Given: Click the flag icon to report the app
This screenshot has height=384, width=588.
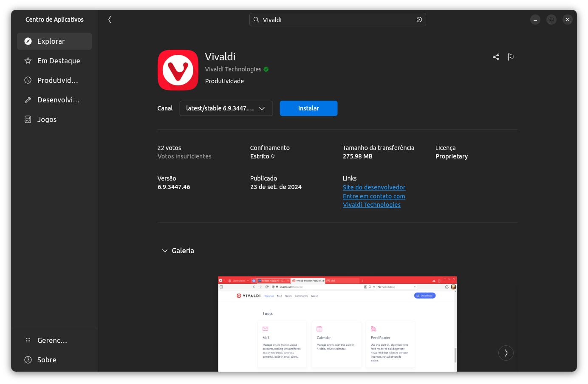Looking at the screenshot, I should 511,56.
